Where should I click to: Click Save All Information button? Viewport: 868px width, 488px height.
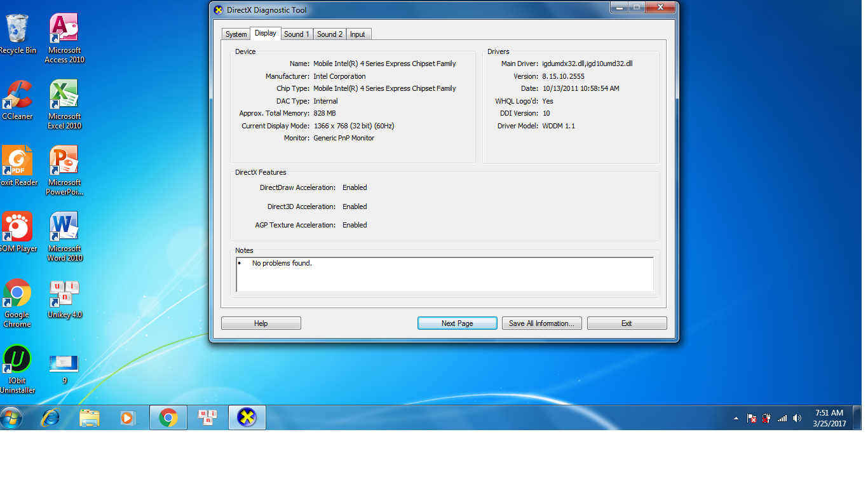tap(542, 323)
